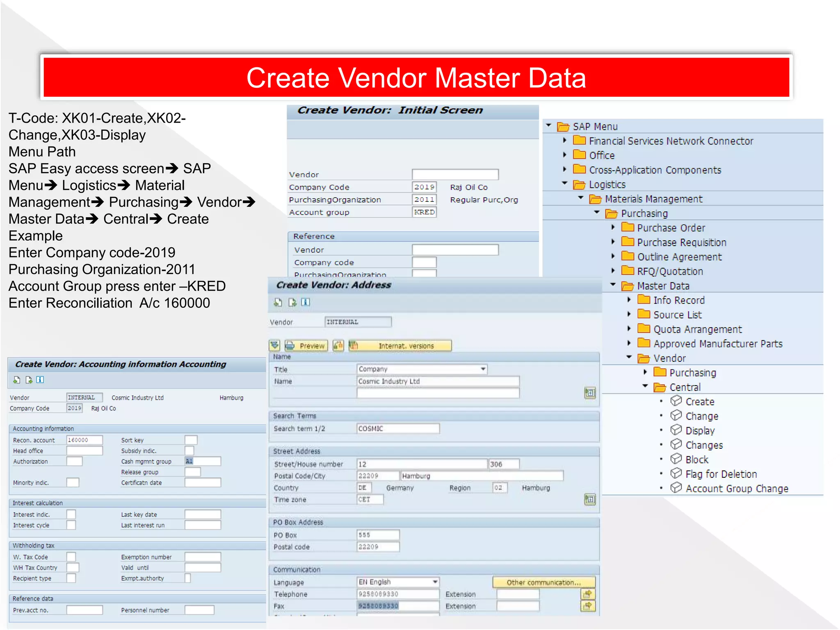Click the first toolbar icon in Accounting information window
This screenshot has height=630, width=840.
click(x=16, y=380)
